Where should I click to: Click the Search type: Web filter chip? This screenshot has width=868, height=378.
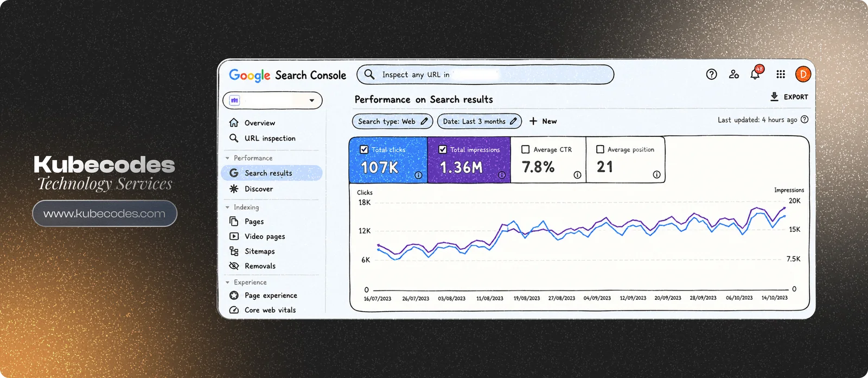point(393,121)
